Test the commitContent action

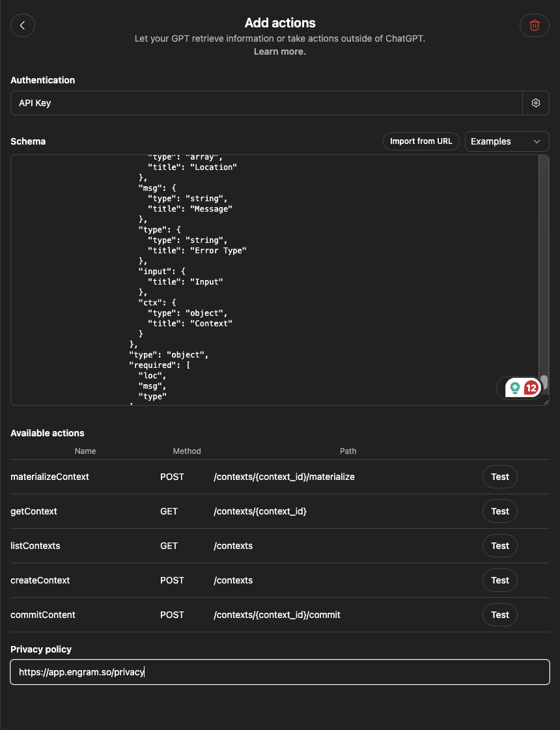click(x=499, y=614)
